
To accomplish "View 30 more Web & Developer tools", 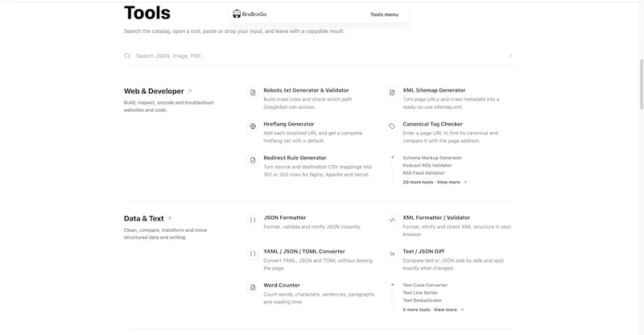I will [x=435, y=182].
